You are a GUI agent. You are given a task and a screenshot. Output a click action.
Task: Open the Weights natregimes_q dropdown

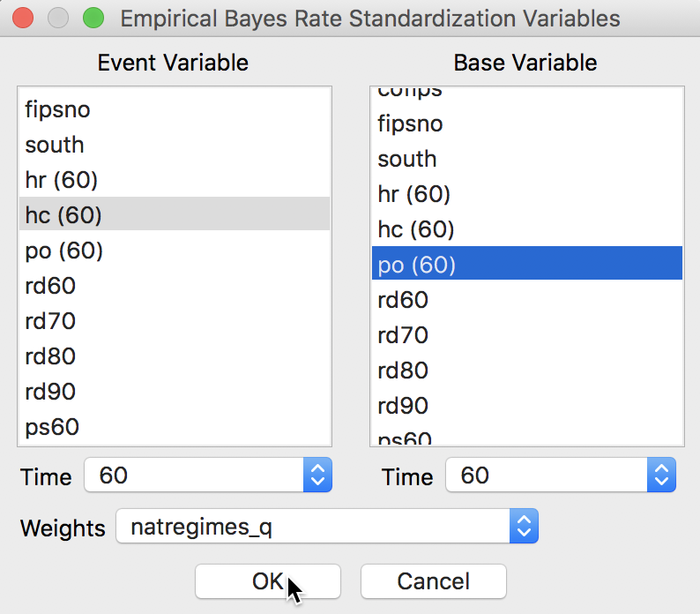pyautogui.click(x=327, y=526)
